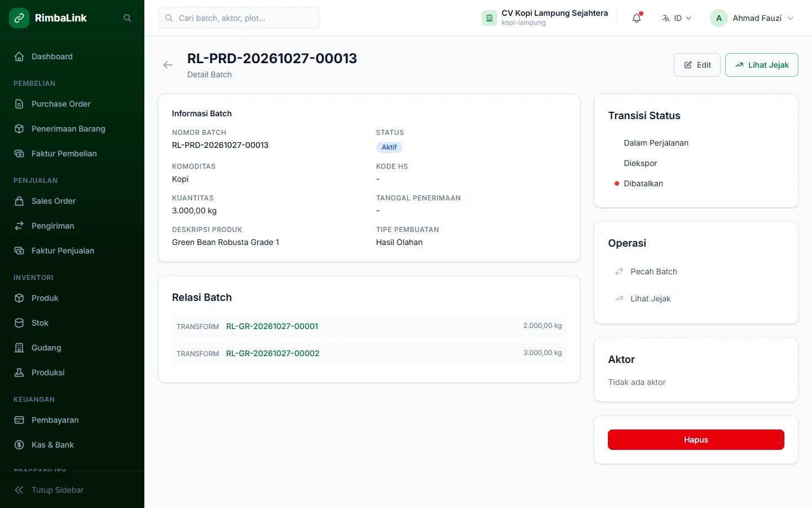
Task: Click the Green Bean Robusta Grade 1 description
Action: coord(226,242)
